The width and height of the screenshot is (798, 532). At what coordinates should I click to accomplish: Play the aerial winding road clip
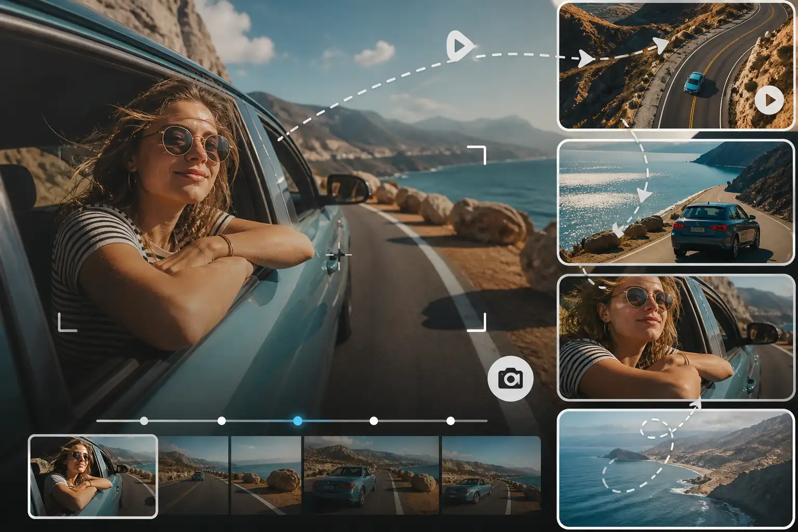click(769, 100)
